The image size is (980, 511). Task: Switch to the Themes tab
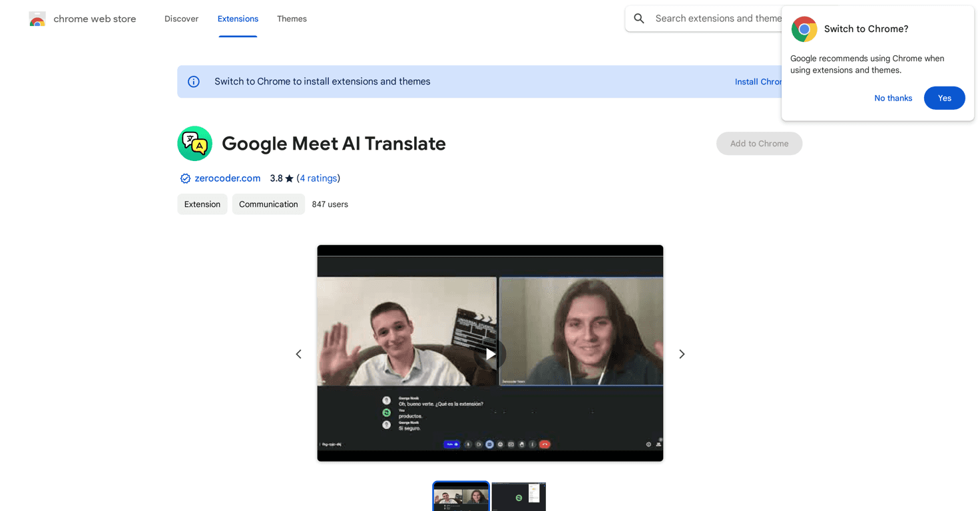point(292,19)
